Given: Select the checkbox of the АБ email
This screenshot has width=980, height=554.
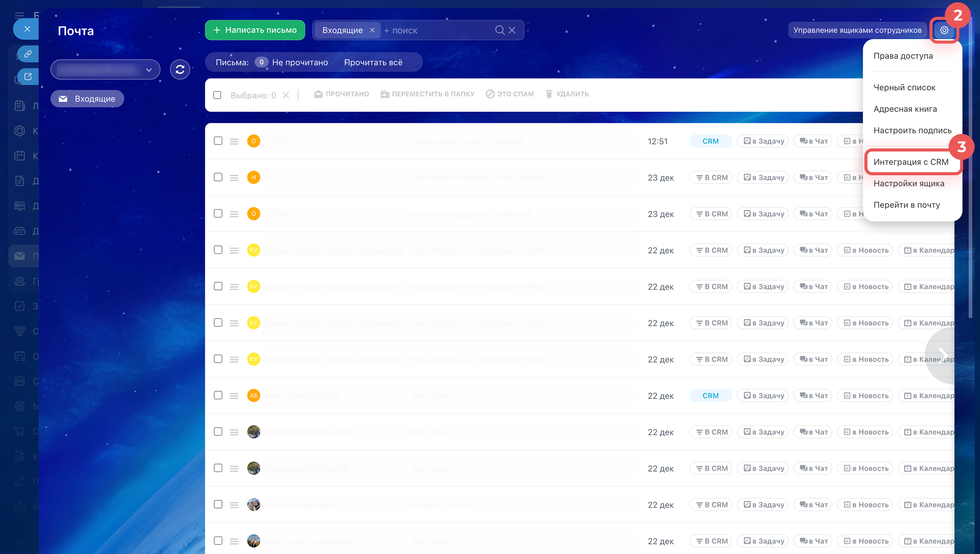Looking at the screenshot, I should 218,395.
